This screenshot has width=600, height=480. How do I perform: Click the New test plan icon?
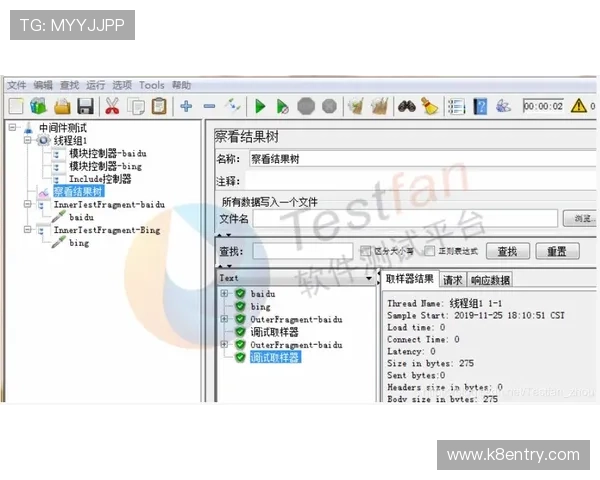(16, 106)
